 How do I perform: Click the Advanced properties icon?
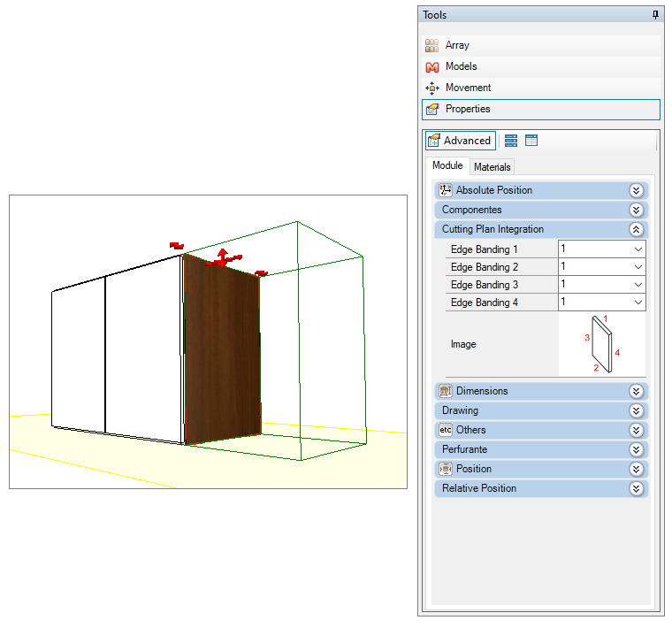tap(434, 140)
